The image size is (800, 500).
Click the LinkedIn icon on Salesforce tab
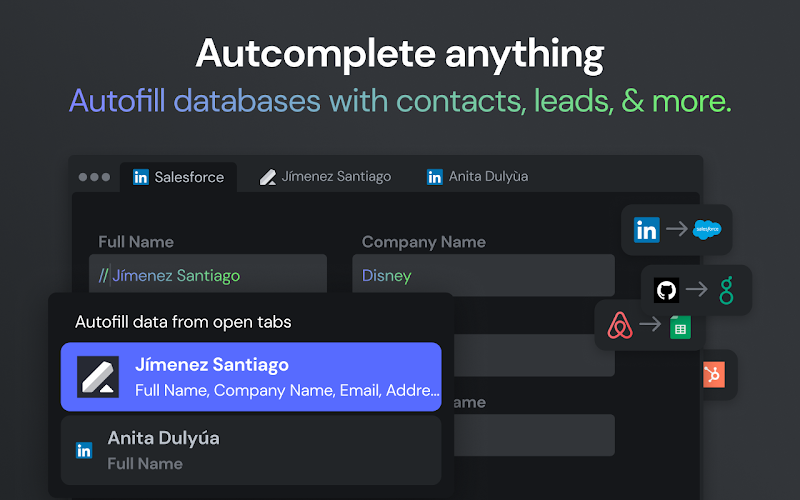click(141, 177)
